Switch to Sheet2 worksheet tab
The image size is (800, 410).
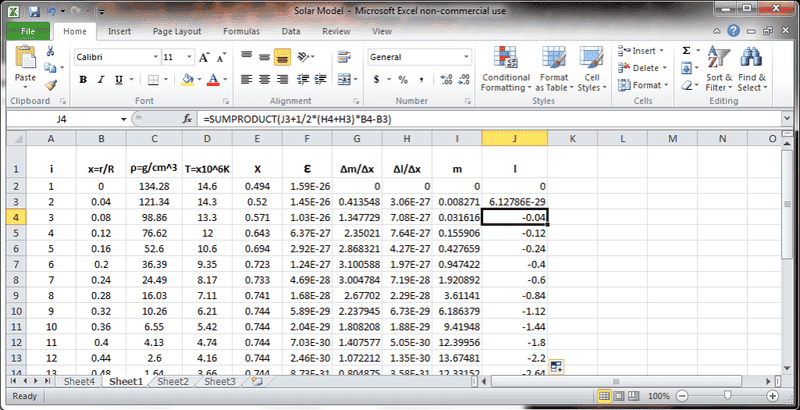[173, 381]
